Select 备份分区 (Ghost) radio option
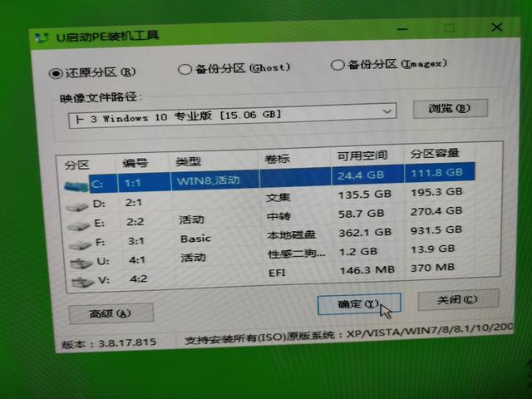 [x=185, y=70]
